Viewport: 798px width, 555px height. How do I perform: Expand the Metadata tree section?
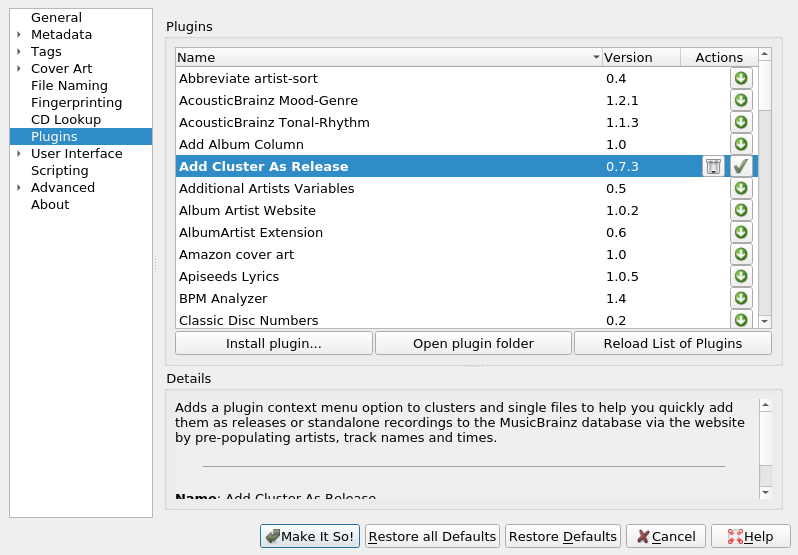(19, 35)
